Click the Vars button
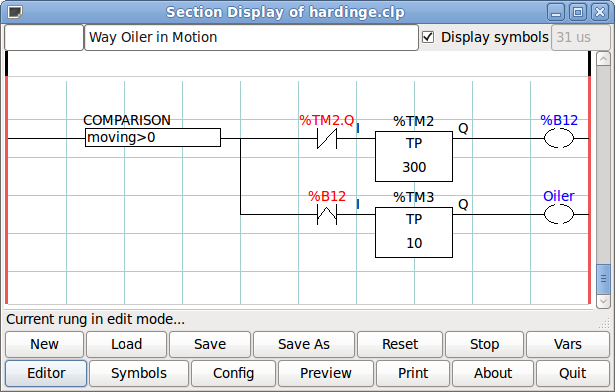The image size is (615, 392). coord(568,344)
